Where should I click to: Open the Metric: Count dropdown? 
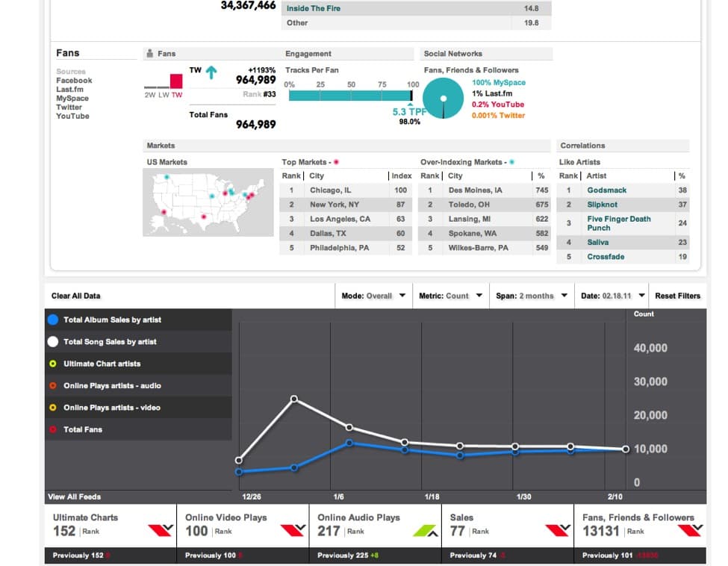tap(450, 296)
